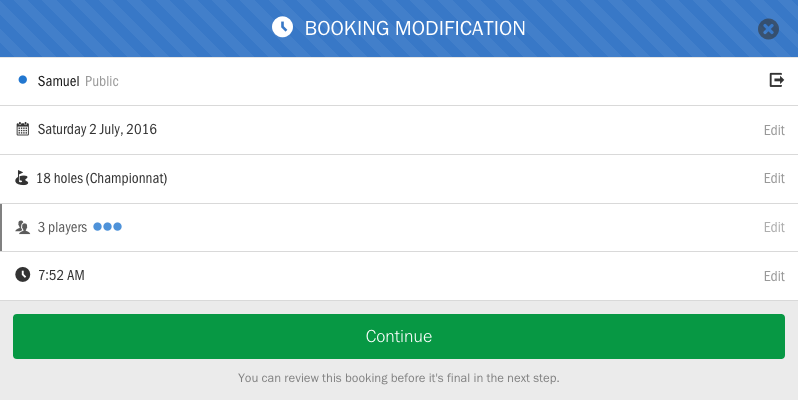798x400 pixels.
Task: Click the calendar icon beside the date
Action: point(22,129)
